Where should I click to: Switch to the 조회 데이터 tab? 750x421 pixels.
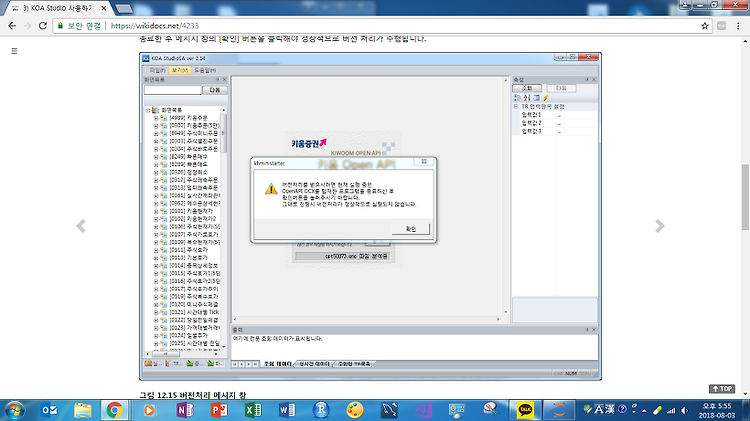(x=277, y=364)
